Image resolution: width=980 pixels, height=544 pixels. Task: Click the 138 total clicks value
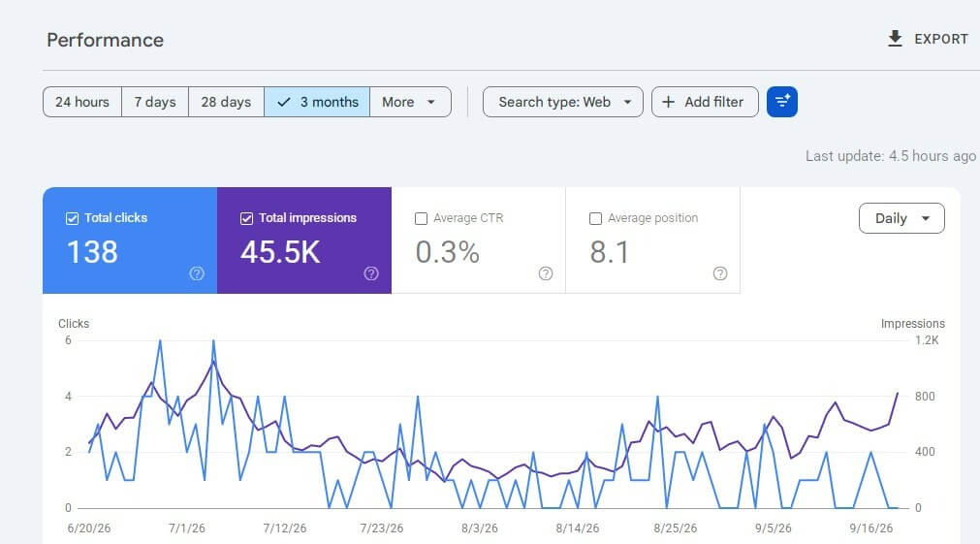[92, 252]
